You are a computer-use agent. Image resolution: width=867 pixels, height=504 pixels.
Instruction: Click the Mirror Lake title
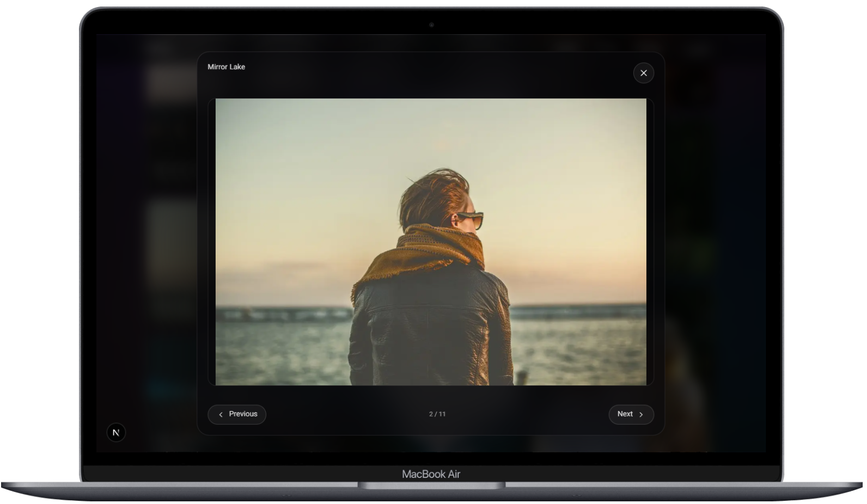click(226, 67)
